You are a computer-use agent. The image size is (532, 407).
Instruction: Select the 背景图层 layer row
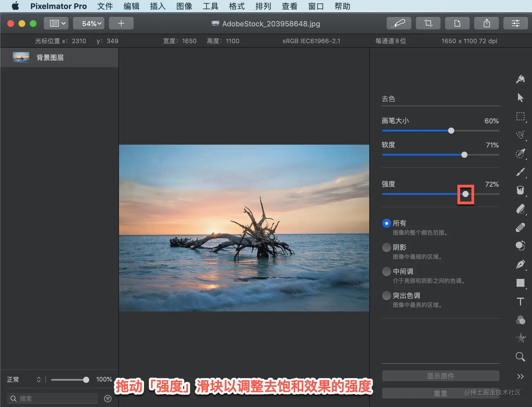[x=59, y=58]
